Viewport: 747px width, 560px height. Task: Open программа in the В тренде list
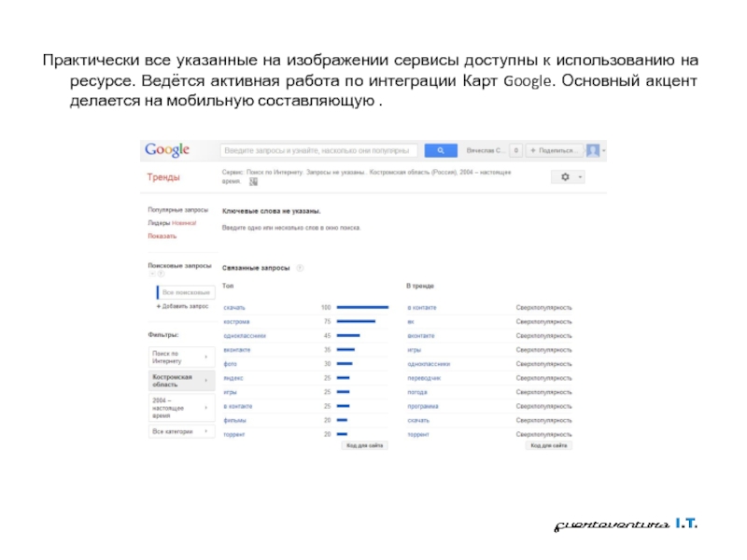[423, 406]
